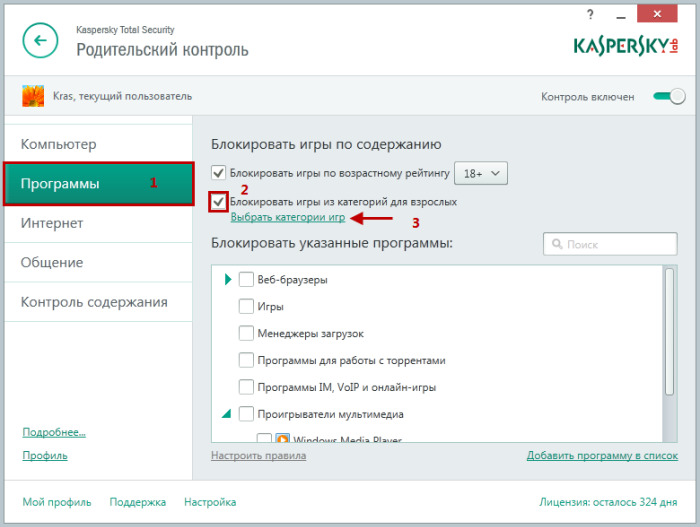Click the Родительский контроль title
The width and height of the screenshot is (700, 527).
162,50
